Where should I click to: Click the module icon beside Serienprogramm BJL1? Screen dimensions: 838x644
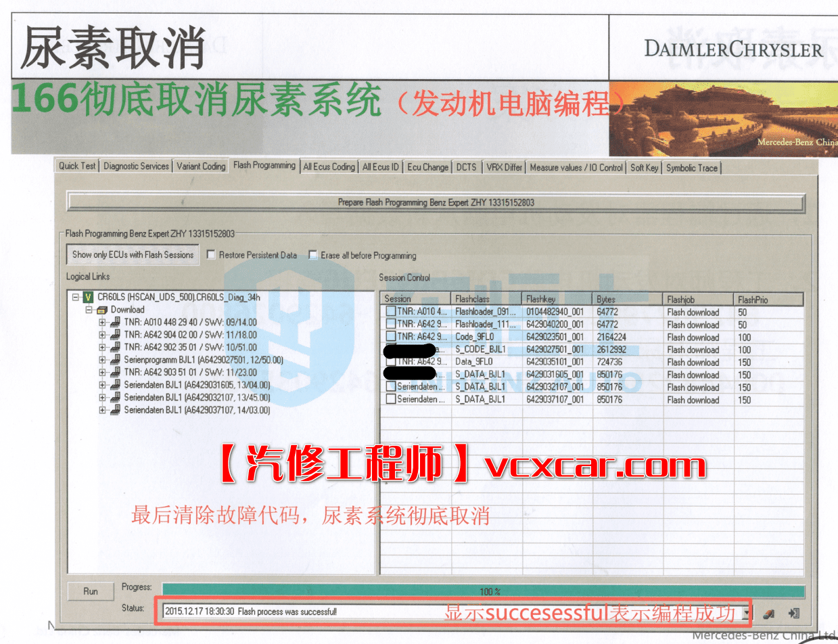pos(114,360)
